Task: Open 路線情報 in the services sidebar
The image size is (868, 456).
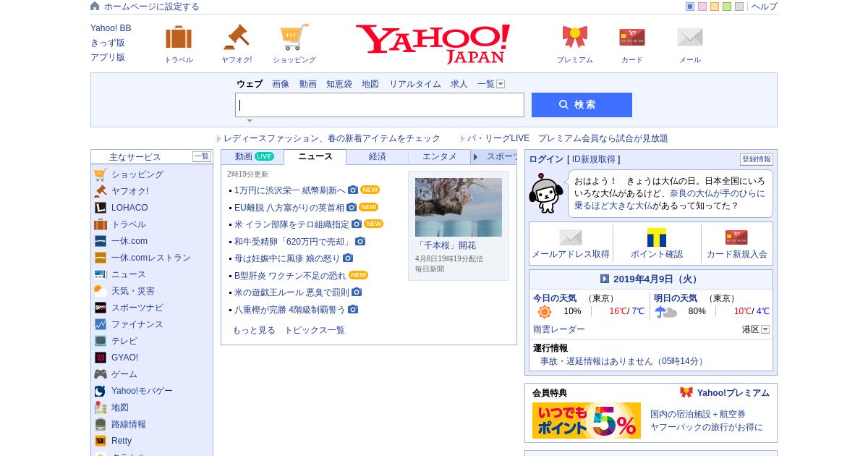Action: [129, 424]
